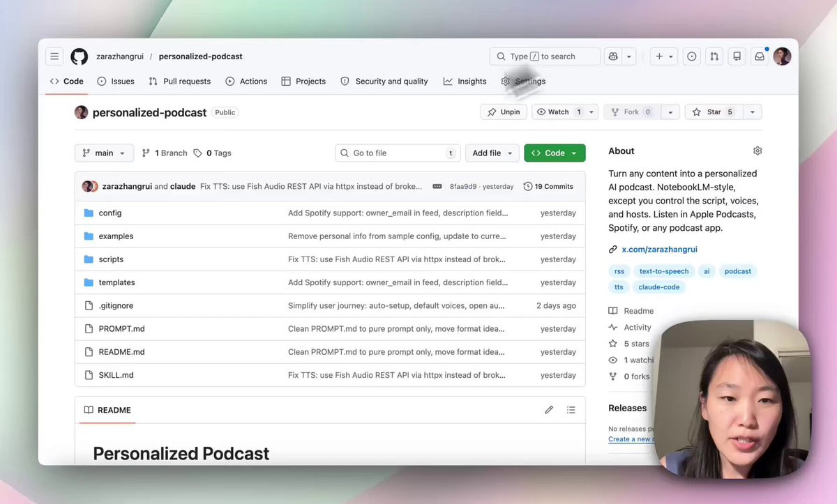
Task: Open the scripts folder
Action: (x=111, y=259)
